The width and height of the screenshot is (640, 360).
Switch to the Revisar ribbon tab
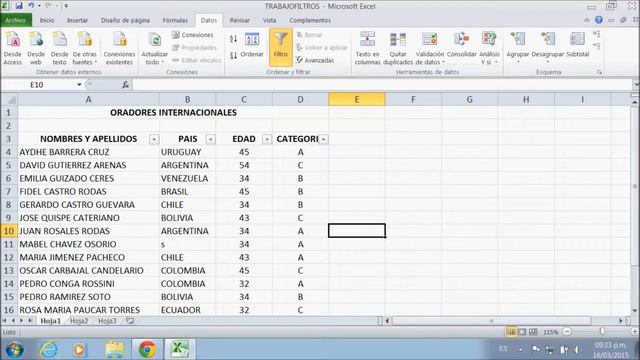pos(240,20)
